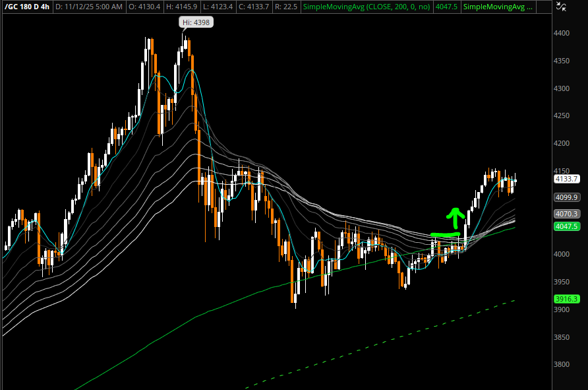Click the 4099.9 moving average bubble on price axis
Screen dimensions: 588x390
pyautogui.click(x=566, y=197)
